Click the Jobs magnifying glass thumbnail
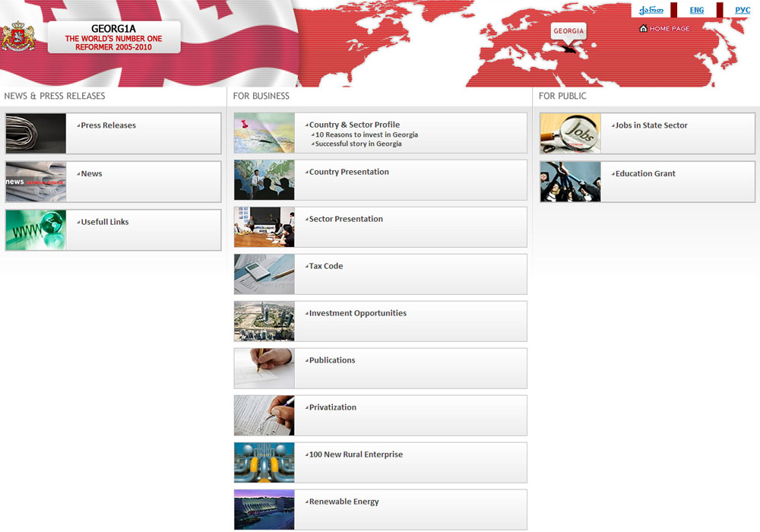This screenshot has height=532, width=760. pyautogui.click(x=570, y=134)
